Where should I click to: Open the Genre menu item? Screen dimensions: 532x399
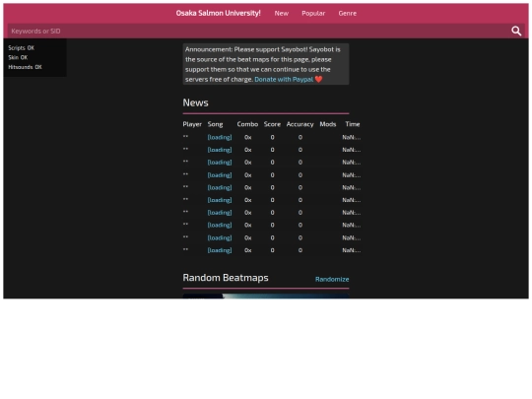(x=347, y=13)
